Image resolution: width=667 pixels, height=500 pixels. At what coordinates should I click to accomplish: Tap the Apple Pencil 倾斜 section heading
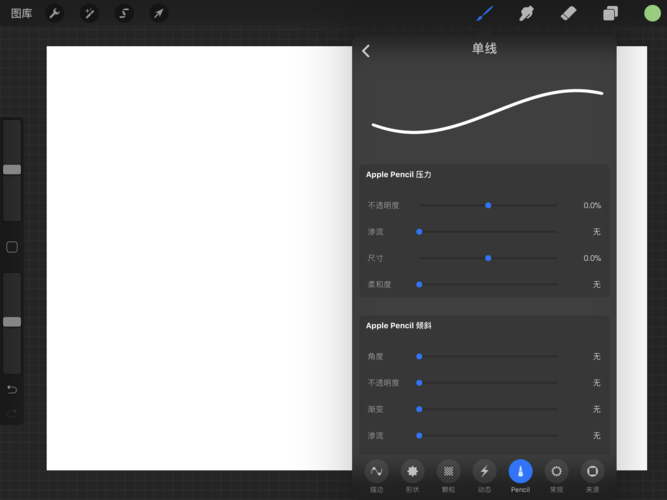(x=399, y=326)
